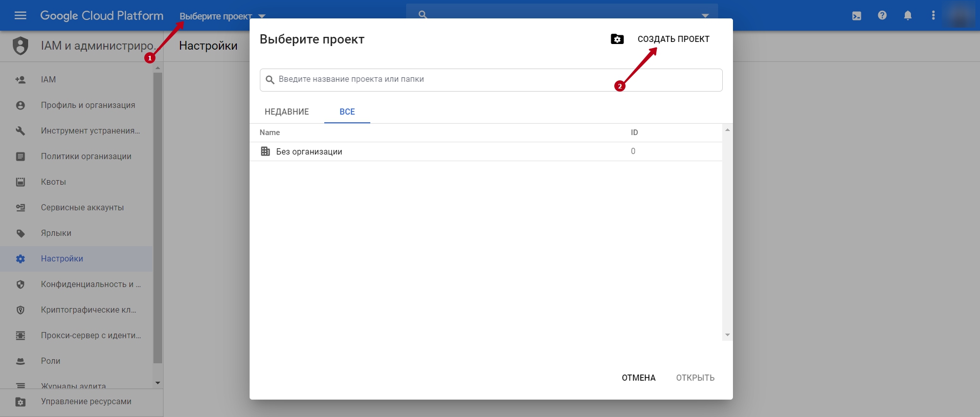Viewport: 980px width, 417px height.
Task: Click the search icon in dialog field
Action: pos(270,80)
